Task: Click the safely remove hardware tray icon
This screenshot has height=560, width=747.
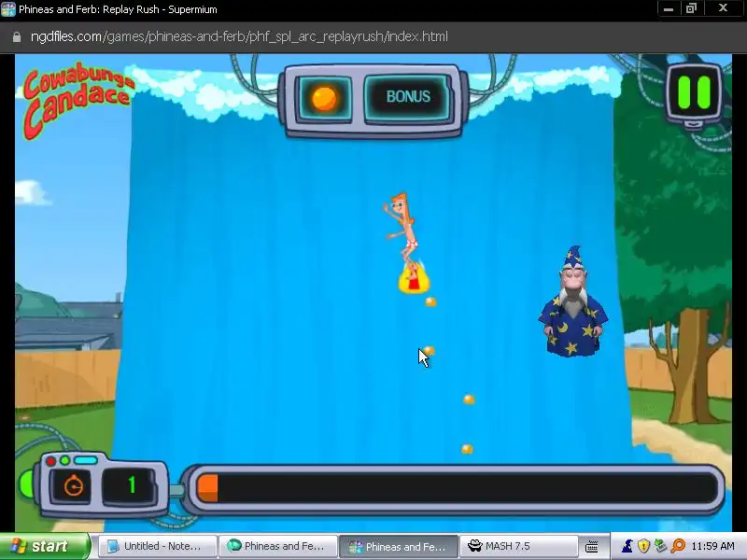Action: point(660,546)
